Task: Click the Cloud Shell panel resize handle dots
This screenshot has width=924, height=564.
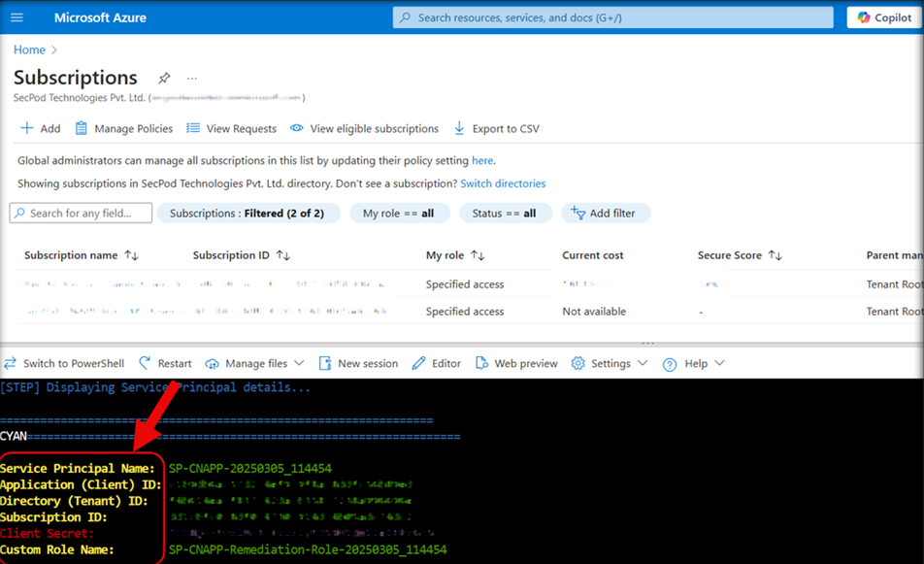Action: coord(648,343)
